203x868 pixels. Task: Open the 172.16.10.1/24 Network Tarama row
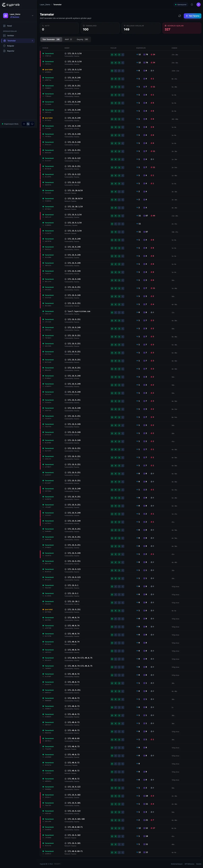tap(120, 208)
